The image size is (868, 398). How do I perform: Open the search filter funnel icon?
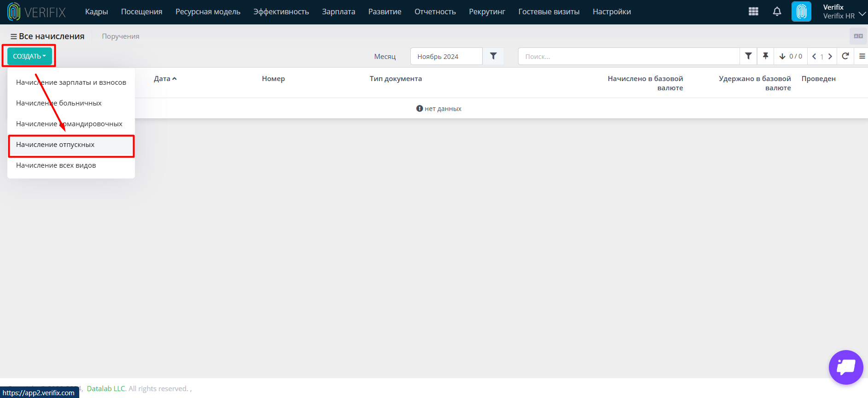[x=748, y=56]
